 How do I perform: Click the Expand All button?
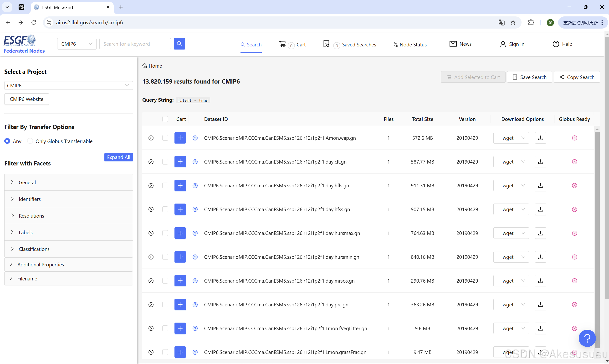coord(118,157)
